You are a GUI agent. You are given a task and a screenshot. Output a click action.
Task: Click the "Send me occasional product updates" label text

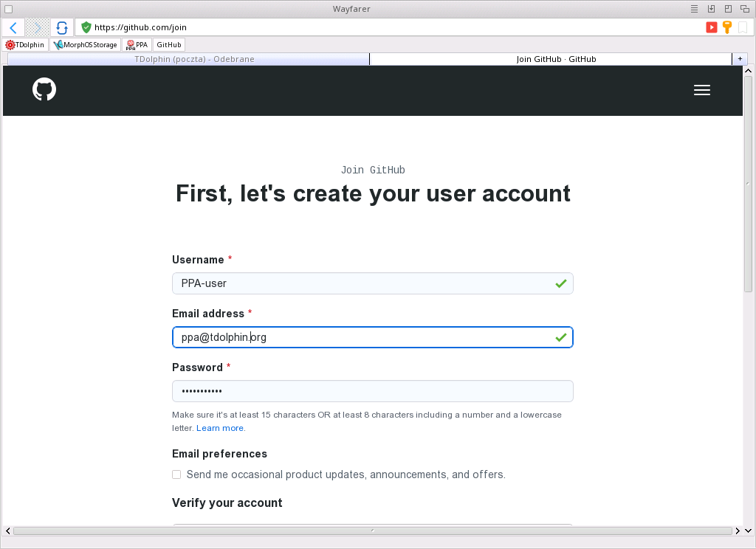coord(346,474)
